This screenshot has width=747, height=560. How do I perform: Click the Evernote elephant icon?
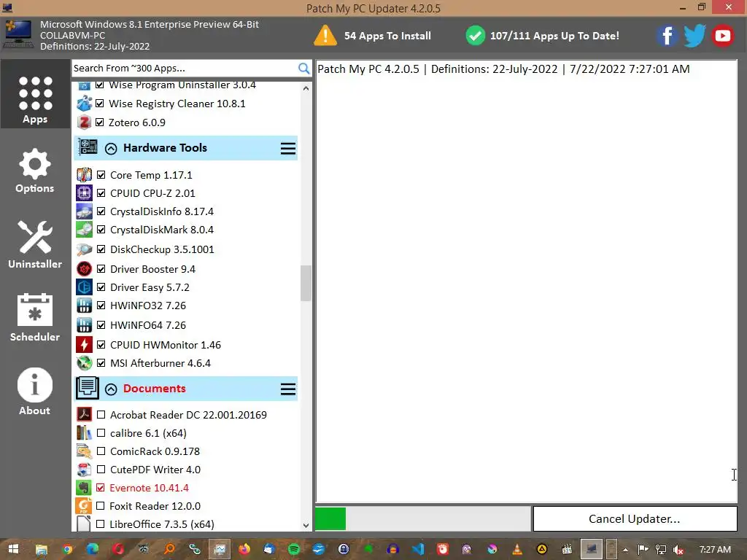(84, 488)
